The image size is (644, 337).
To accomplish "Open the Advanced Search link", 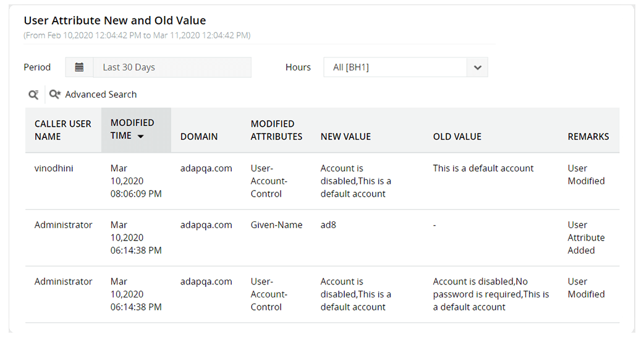I will [x=101, y=95].
